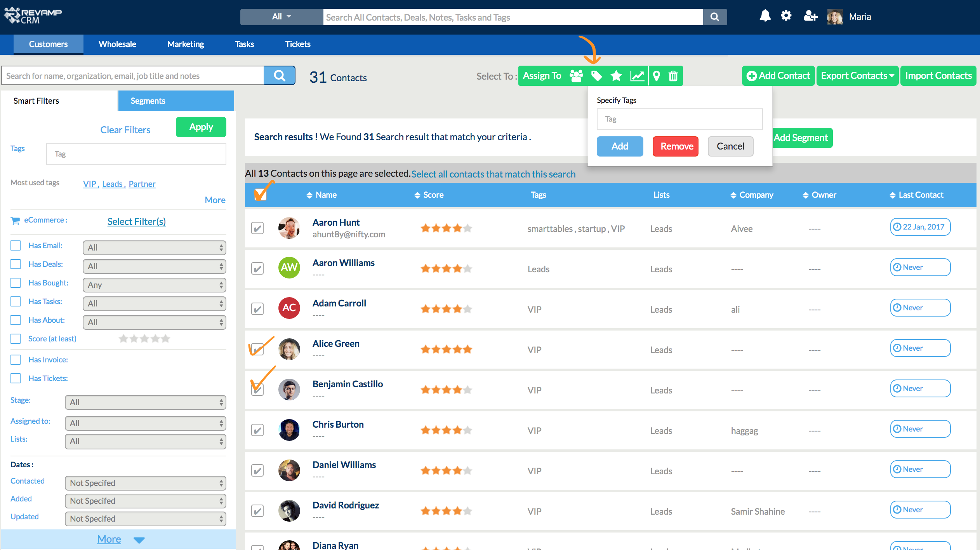
Task: Click the map pin icon in toolbar
Action: tap(657, 76)
